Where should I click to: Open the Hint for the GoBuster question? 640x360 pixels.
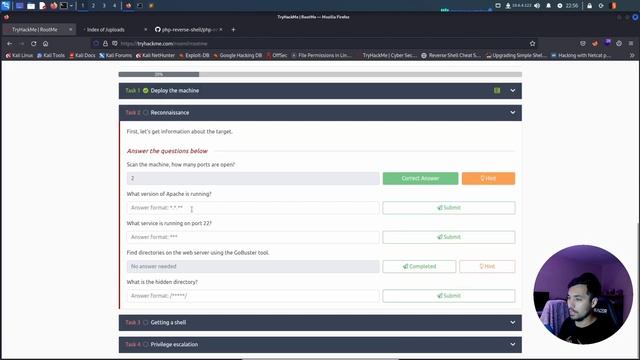pos(487,267)
